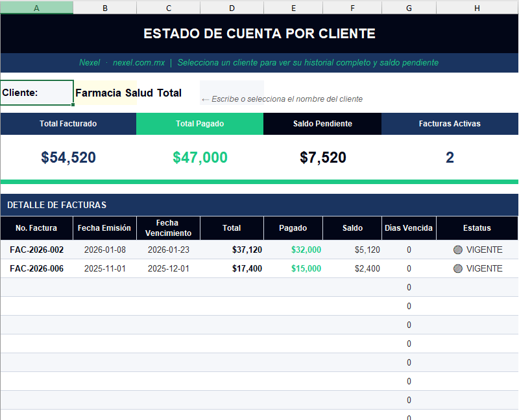519x420 pixels.
Task: Select column H header
Action: click(477, 7)
